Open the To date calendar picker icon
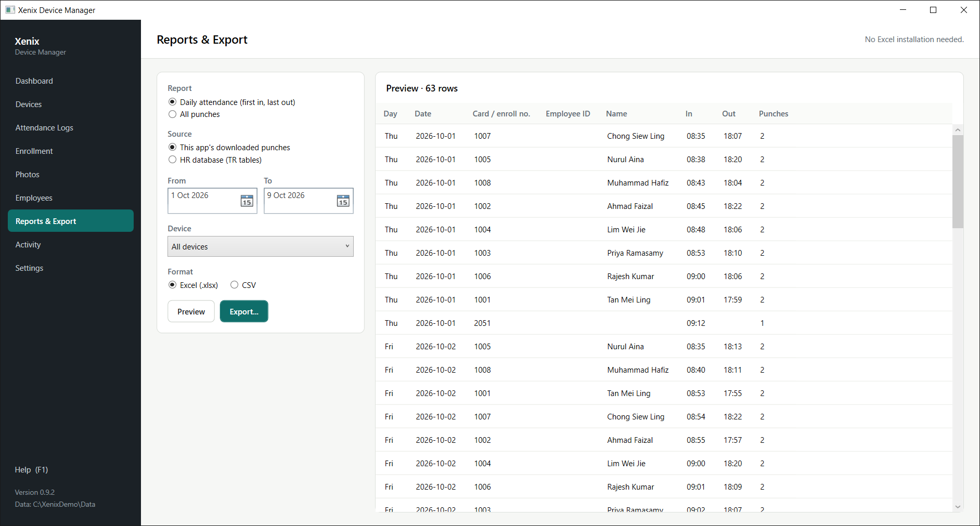 343,201
